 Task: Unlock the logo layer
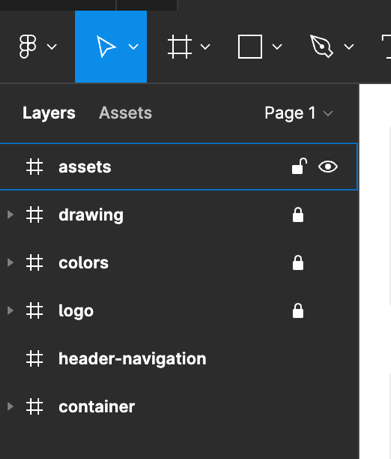coord(298,311)
